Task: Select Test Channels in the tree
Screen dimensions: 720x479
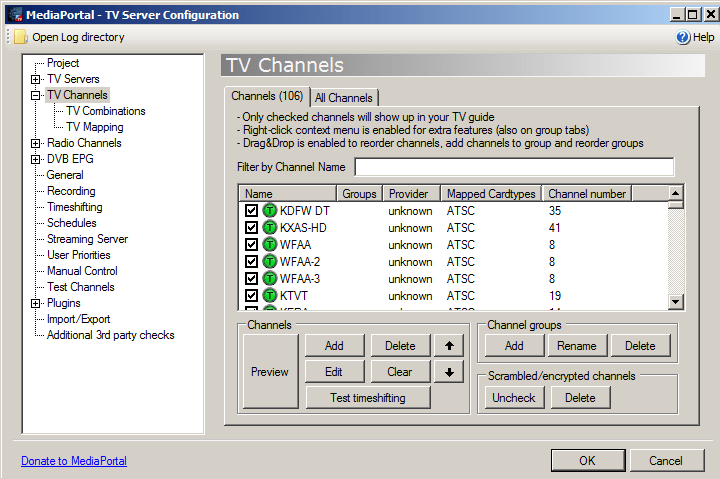Action: tap(80, 287)
